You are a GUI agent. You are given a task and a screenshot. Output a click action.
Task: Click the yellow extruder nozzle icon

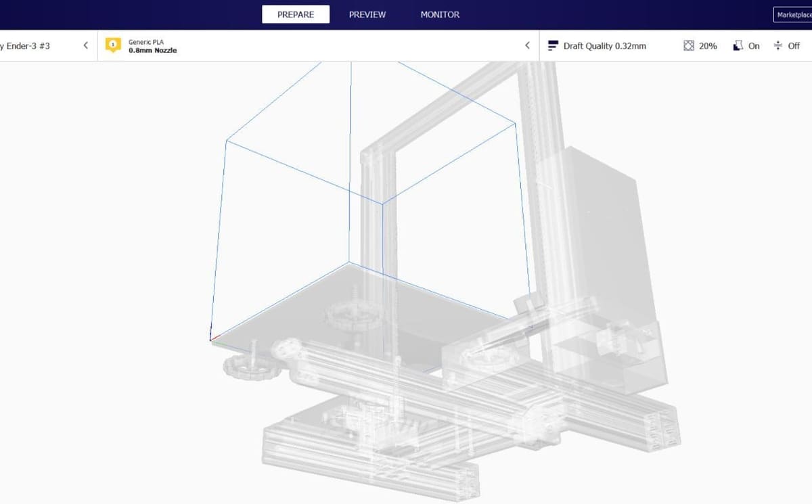point(113,45)
